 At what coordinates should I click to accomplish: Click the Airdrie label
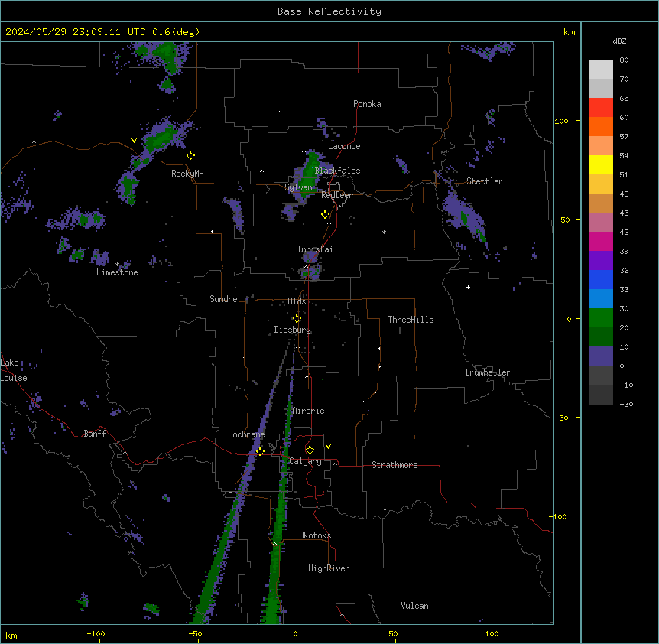(x=308, y=411)
